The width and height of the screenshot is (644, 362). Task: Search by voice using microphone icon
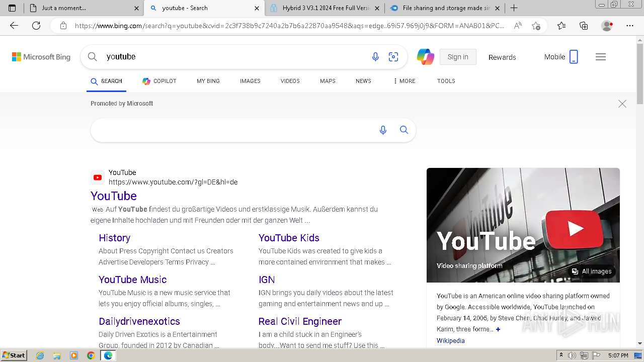375,57
